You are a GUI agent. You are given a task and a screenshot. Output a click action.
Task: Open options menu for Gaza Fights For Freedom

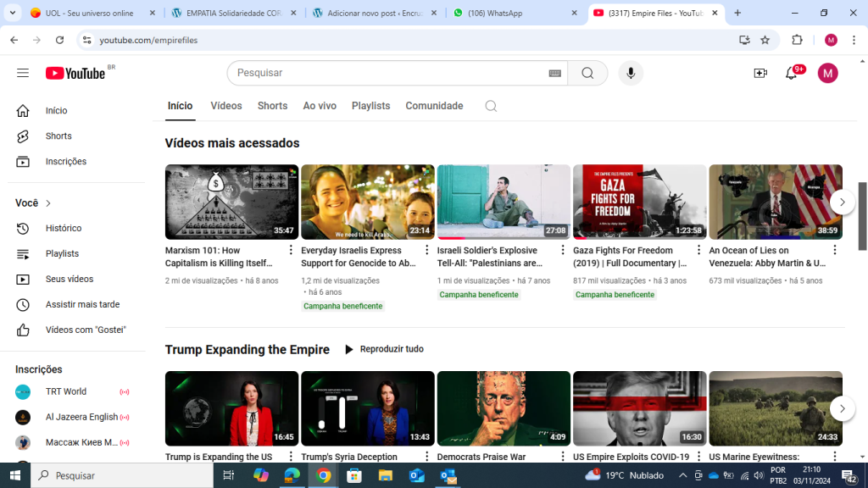point(698,250)
